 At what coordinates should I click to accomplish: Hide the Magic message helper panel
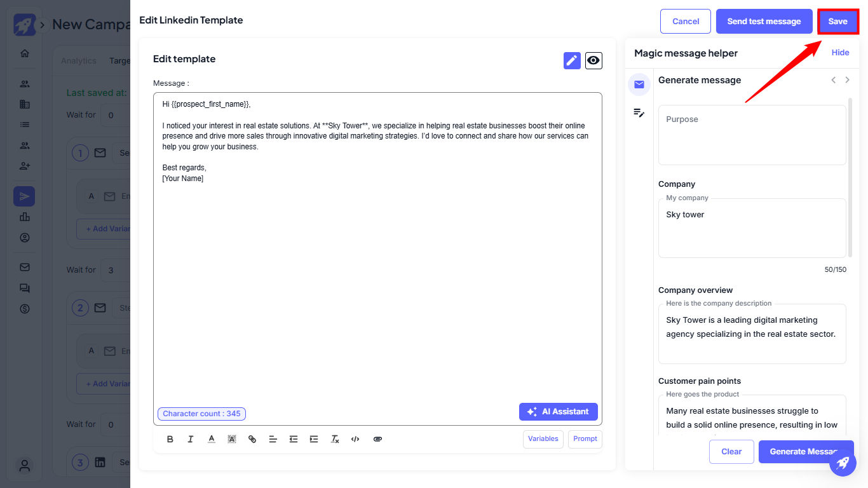pos(840,53)
